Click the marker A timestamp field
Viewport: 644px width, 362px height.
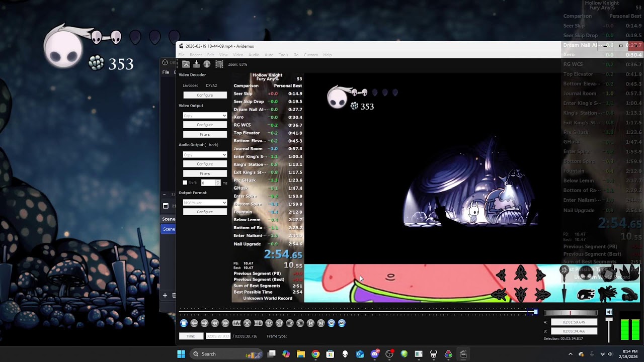pyautogui.click(x=574, y=322)
